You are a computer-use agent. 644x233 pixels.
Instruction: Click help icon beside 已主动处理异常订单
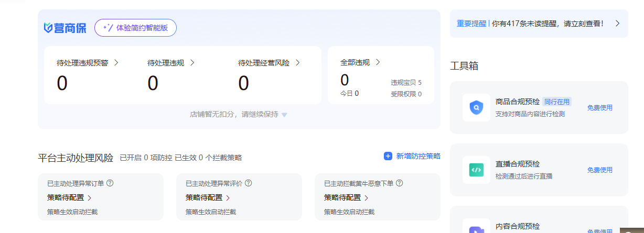110,183
